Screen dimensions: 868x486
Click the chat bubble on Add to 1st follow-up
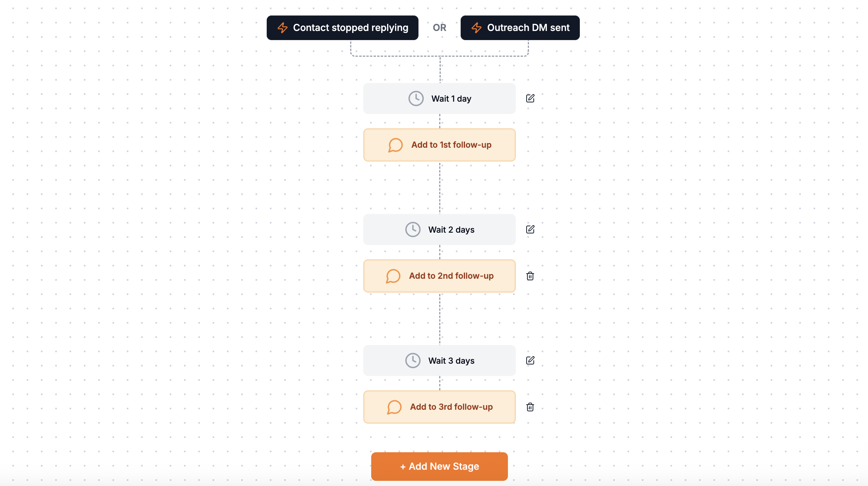[395, 145]
